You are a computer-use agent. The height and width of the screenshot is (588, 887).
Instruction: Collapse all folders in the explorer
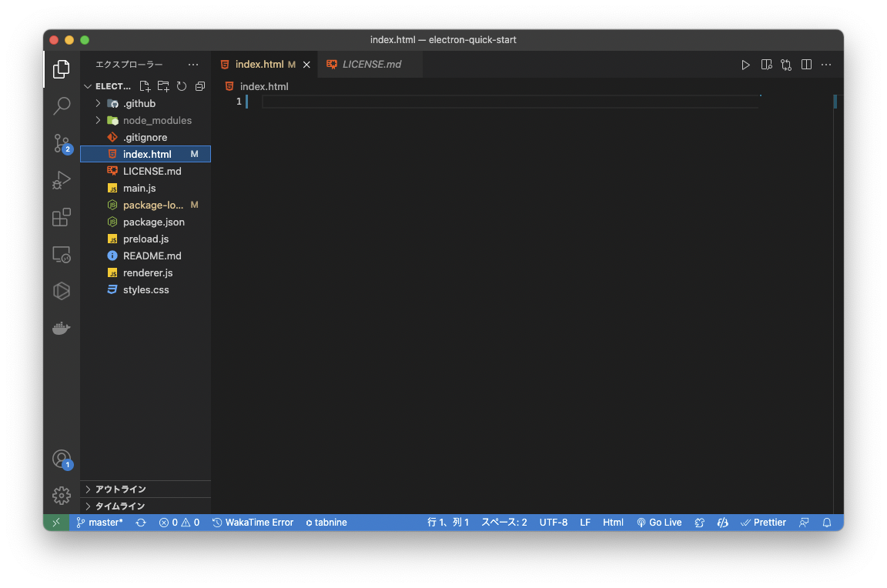[199, 86]
